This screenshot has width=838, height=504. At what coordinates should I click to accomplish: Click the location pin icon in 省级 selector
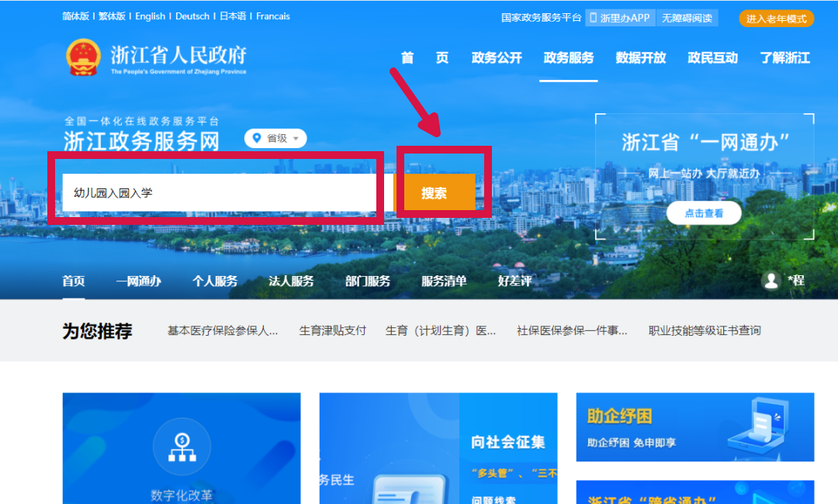[x=257, y=138]
